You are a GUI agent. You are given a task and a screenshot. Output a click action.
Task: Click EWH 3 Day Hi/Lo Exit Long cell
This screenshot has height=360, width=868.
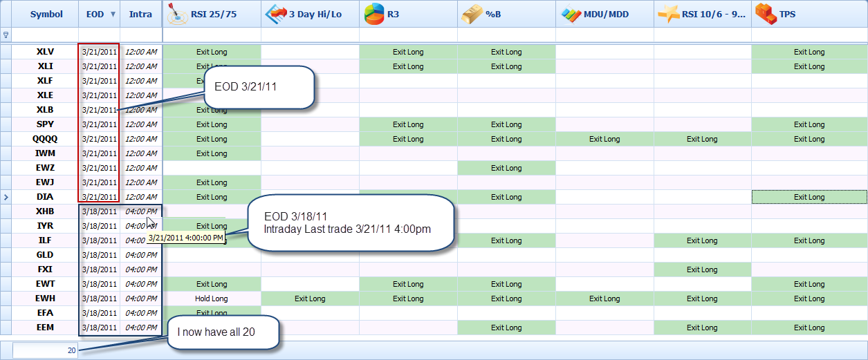click(310, 299)
